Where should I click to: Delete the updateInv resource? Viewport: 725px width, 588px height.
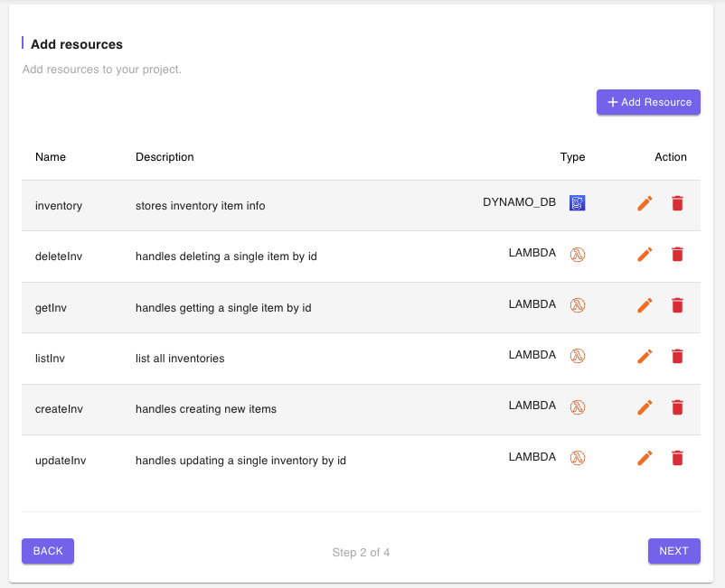677,458
